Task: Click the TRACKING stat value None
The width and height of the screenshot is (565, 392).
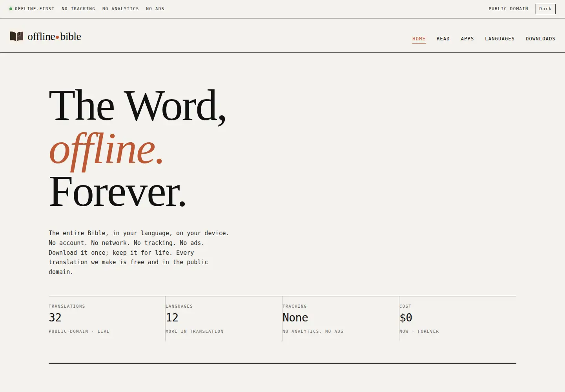Action: point(295,318)
